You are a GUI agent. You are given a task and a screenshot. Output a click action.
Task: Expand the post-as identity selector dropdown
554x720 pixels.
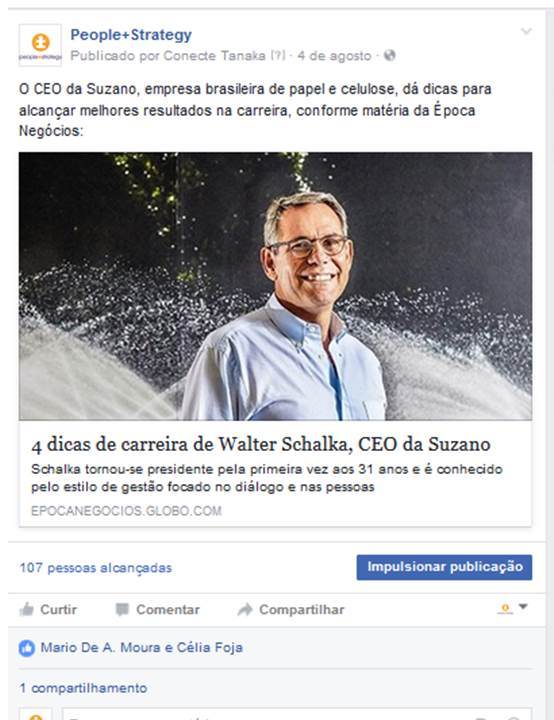[x=512, y=608]
